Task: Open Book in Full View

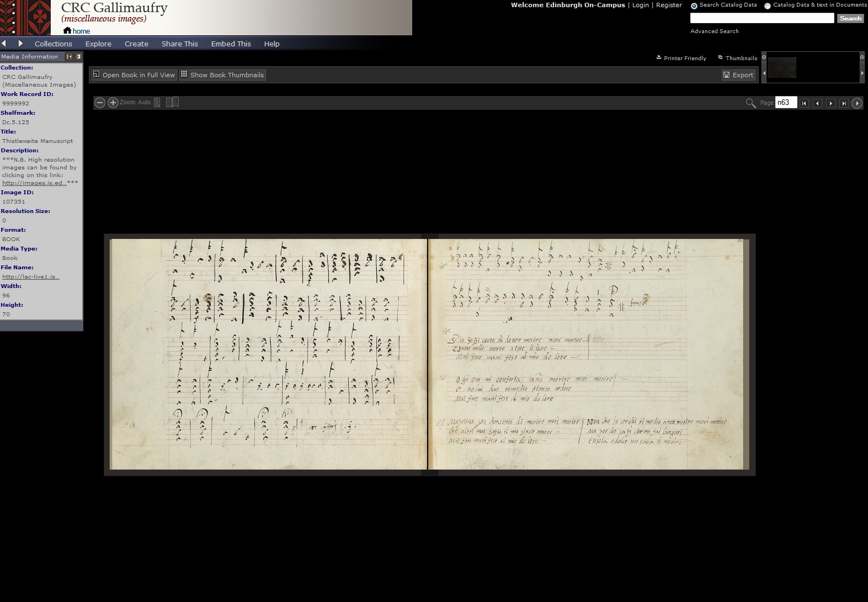Action: [x=134, y=75]
